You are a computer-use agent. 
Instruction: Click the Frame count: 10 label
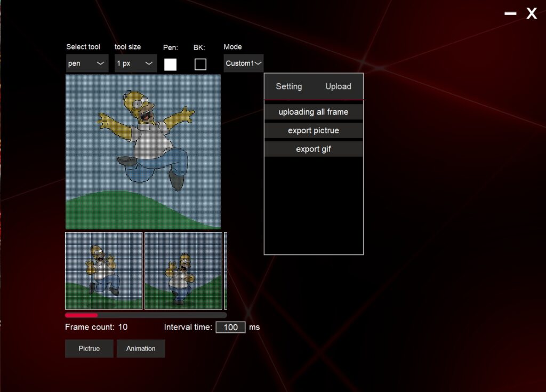pyautogui.click(x=97, y=327)
